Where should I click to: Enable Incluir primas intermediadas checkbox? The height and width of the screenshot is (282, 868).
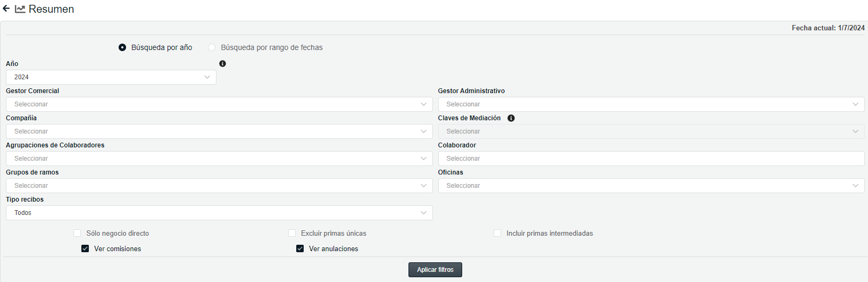click(497, 233)
